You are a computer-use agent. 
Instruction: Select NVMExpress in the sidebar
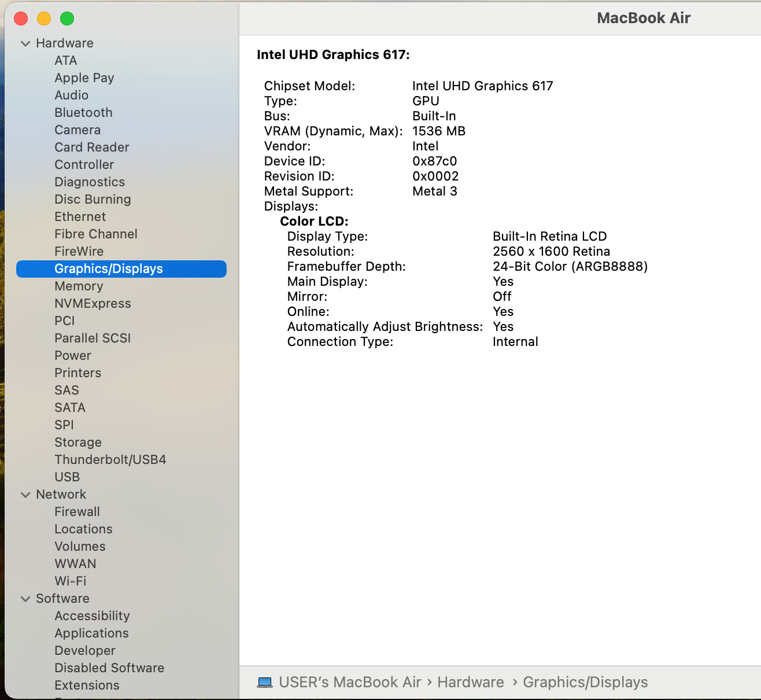tap(93, 303)
